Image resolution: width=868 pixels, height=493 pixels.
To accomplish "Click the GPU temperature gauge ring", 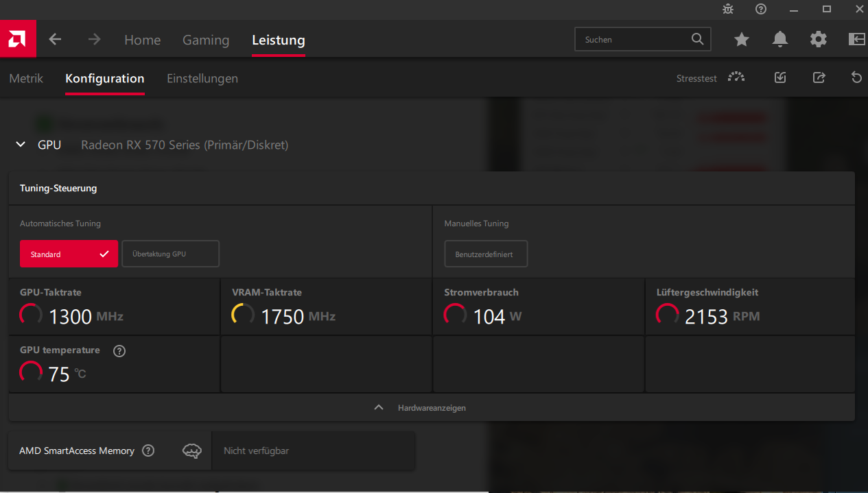I will [31, 373].
